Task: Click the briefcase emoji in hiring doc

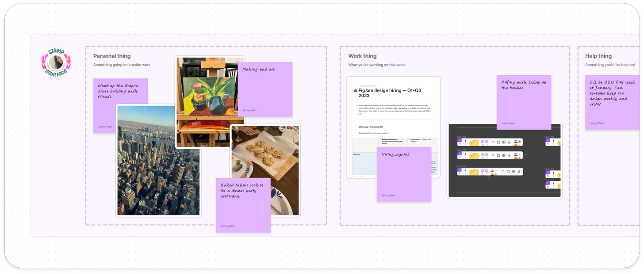Action: pyautogui.click(x=356, y=90)
